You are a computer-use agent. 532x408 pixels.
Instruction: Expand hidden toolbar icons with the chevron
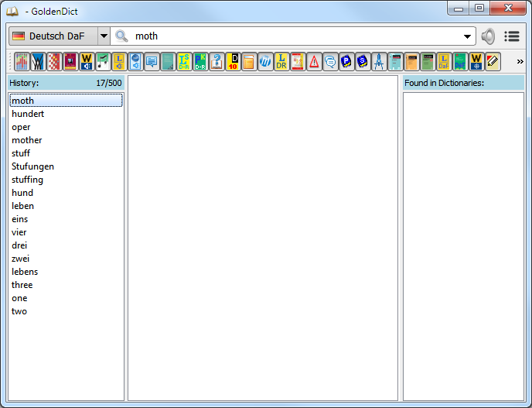point(520,61)
